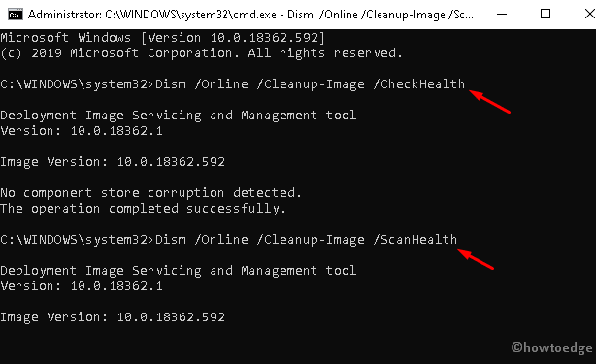Click first 'Image Version: 10.0.18362.592' line

113,162
